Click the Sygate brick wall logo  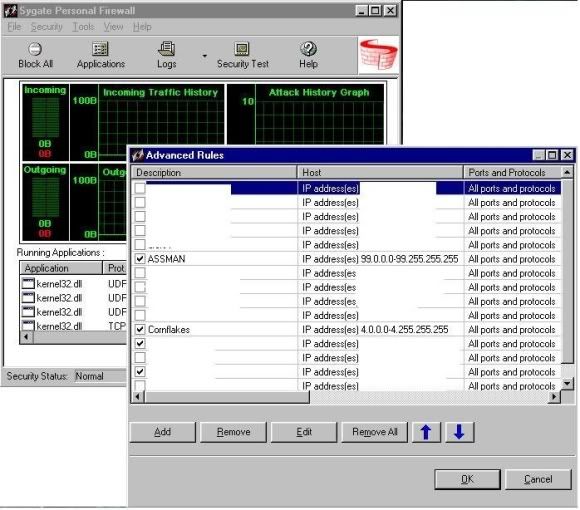click(378, 55)
